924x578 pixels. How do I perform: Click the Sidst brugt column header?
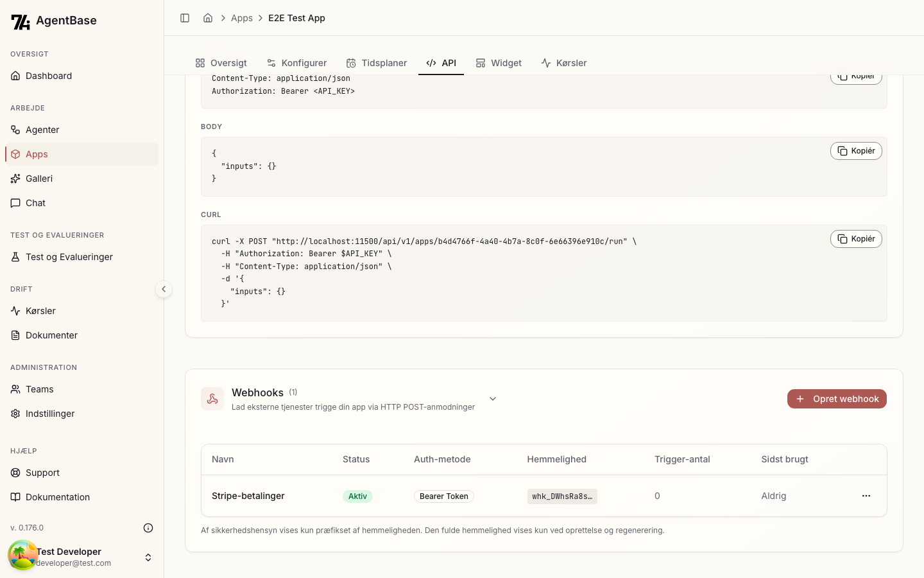click(x=785, y=459)
